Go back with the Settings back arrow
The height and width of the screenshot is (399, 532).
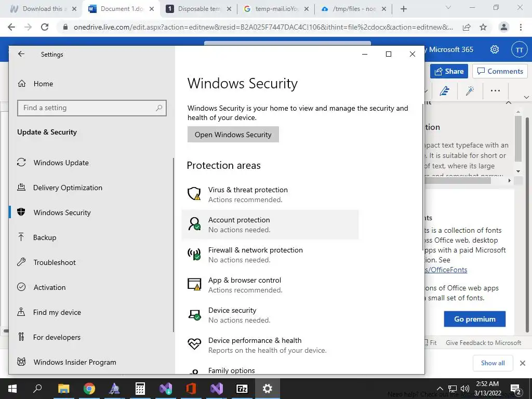(21, 54)
